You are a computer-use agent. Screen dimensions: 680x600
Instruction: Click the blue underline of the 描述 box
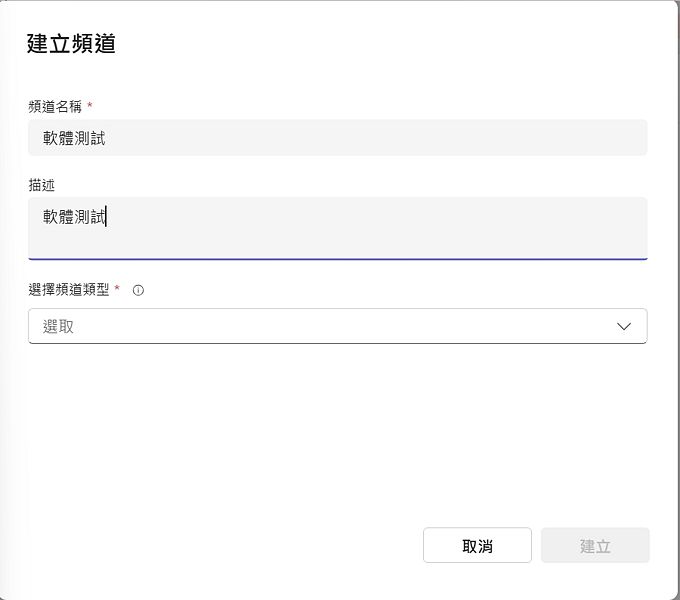(337, 259)
